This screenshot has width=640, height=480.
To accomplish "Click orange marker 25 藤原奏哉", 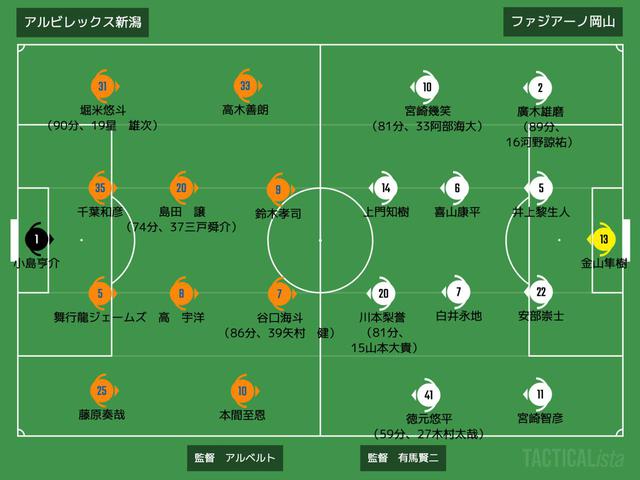I will (103, 391).
